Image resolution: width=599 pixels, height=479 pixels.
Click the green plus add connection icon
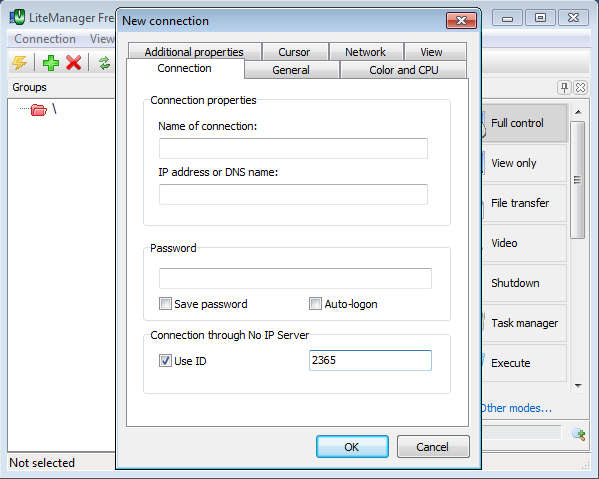(51, 63)
